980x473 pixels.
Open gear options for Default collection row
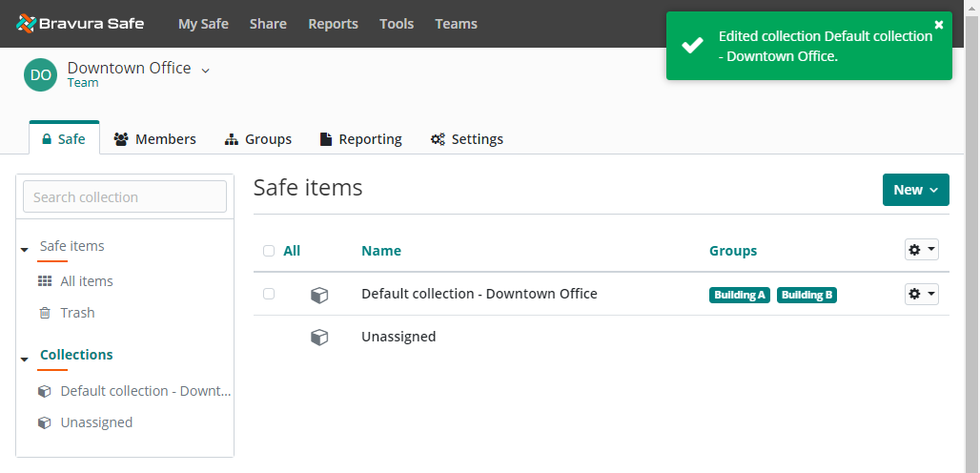tap(922, 294)
